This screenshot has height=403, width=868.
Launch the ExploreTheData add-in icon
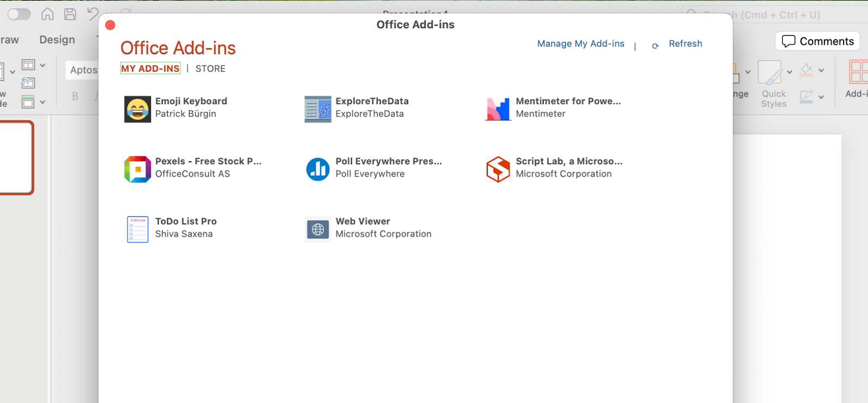click(x=318, y=110)
